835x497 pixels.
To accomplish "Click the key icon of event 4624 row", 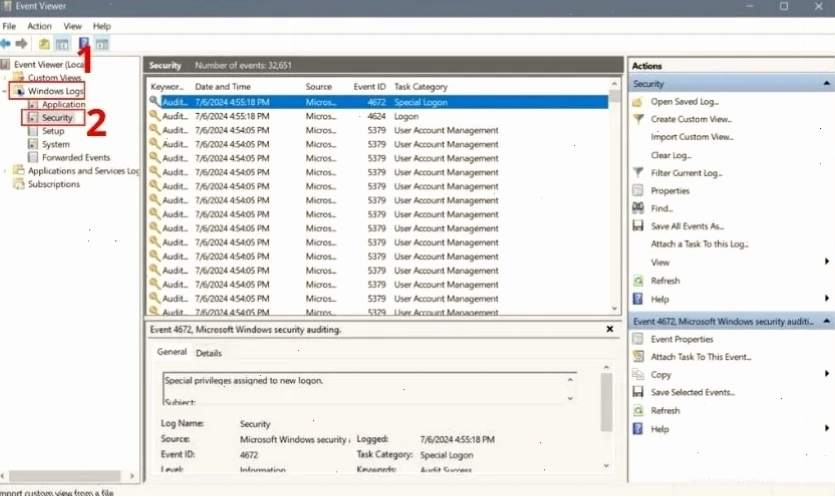I will 154,116.
